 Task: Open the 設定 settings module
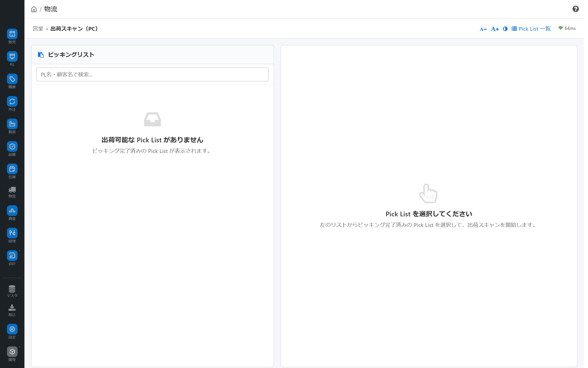(12, 332)
